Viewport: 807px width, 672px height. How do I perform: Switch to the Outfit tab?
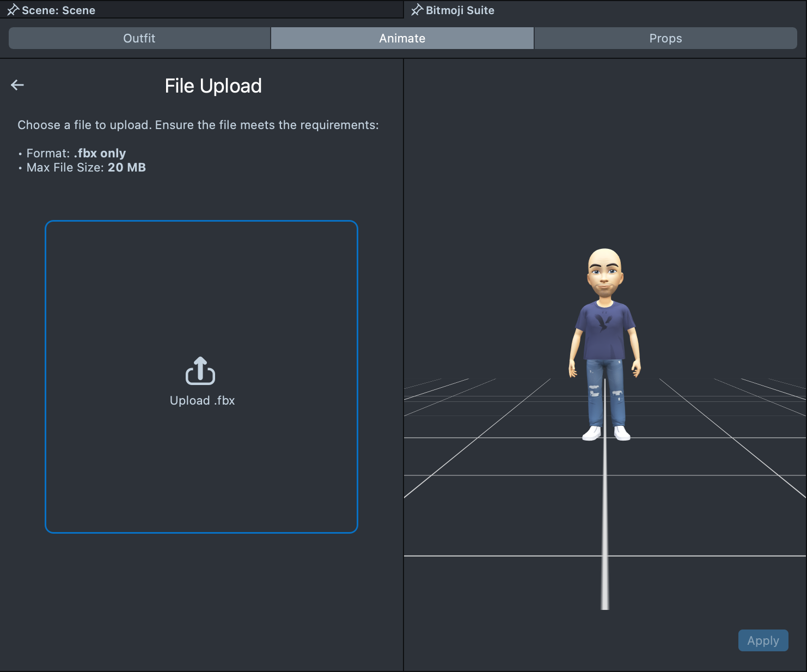point(139,38)
